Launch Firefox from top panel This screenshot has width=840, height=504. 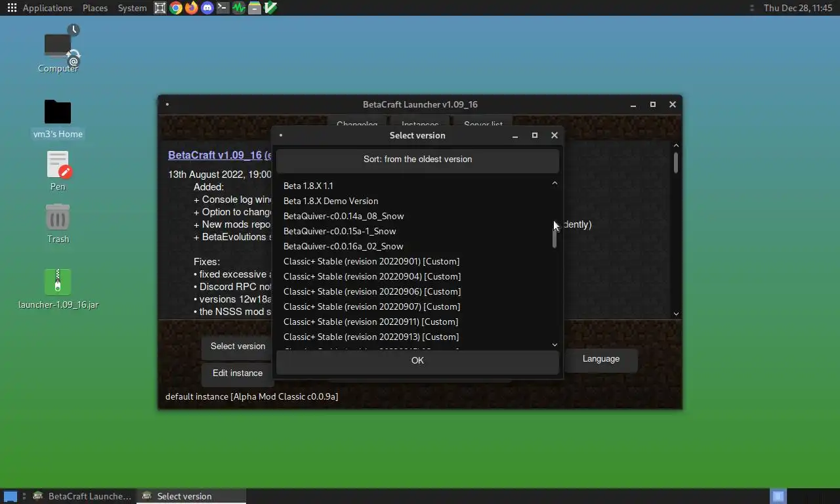(192, 8)
